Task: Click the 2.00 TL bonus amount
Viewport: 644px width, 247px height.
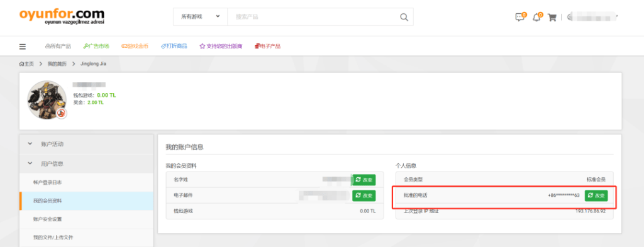Action: point(96,102)
